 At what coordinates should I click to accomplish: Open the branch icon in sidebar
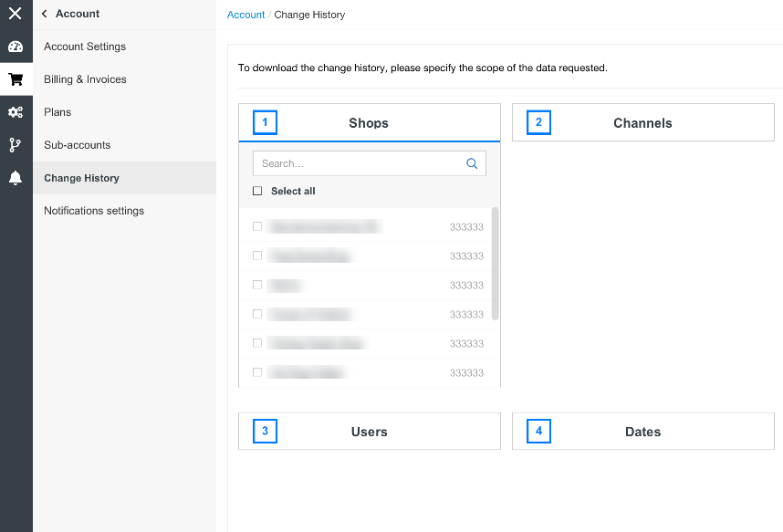[x=15, y=145]
